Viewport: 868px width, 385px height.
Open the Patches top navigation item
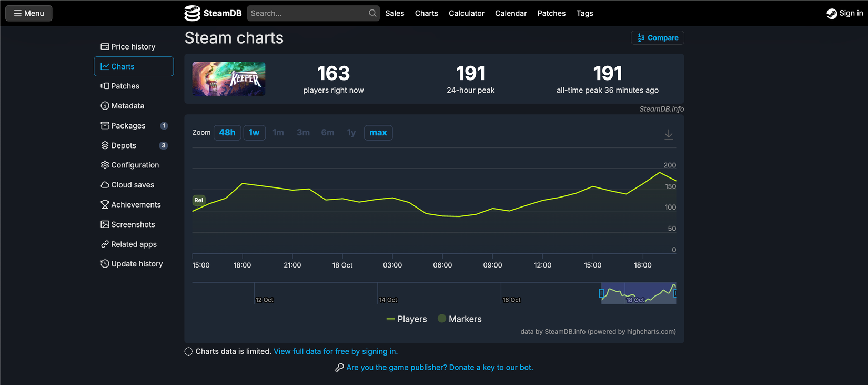click(x=551, y=13)
